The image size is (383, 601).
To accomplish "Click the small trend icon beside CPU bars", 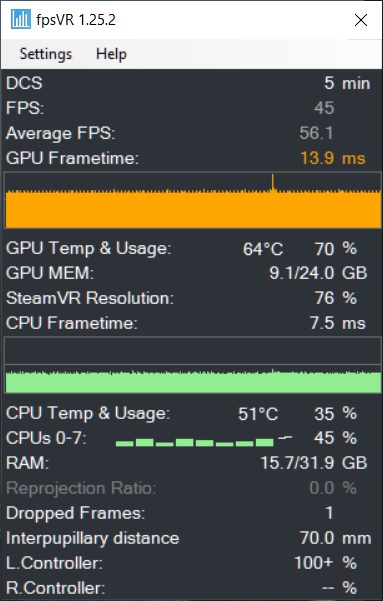I will coord(285,437).
